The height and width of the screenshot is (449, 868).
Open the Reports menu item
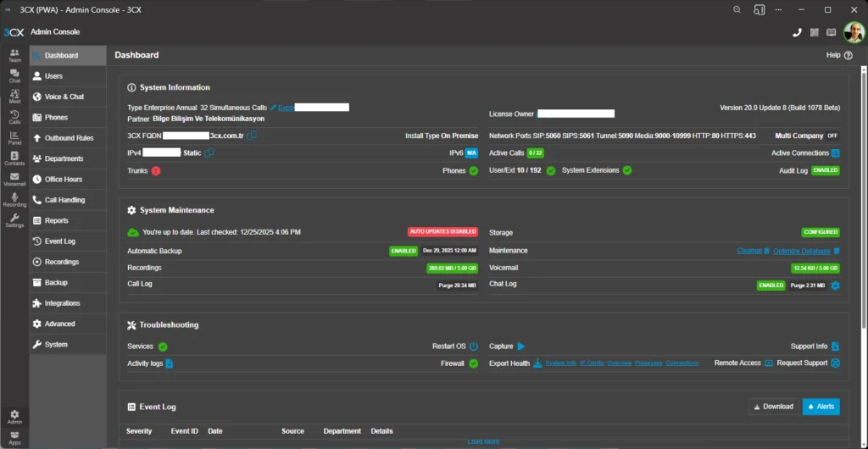tap(68, 220)
